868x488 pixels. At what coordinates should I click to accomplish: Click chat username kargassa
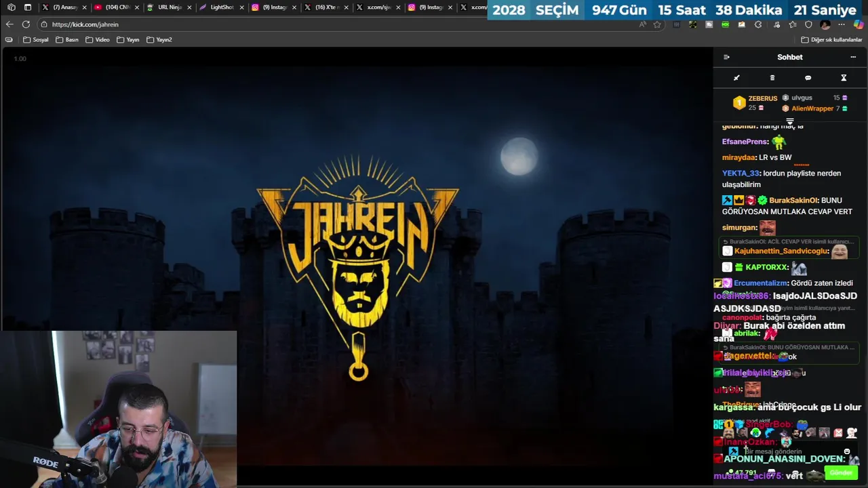point(734,407)
